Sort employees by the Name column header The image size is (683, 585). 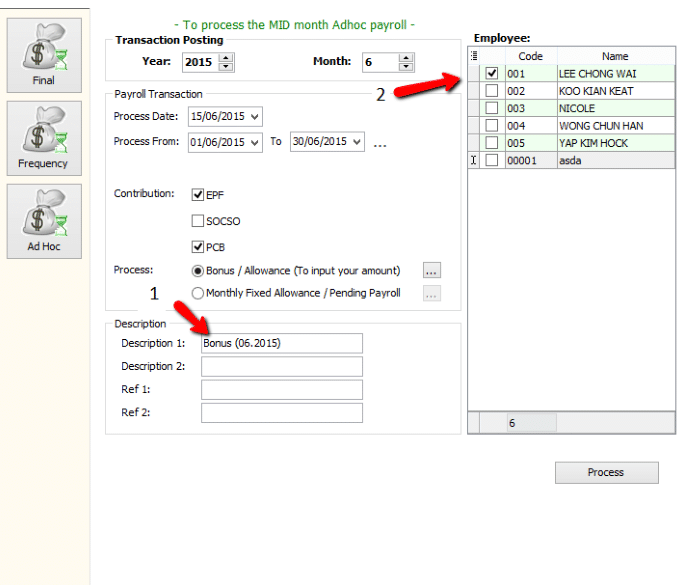(x=615, y=56)
